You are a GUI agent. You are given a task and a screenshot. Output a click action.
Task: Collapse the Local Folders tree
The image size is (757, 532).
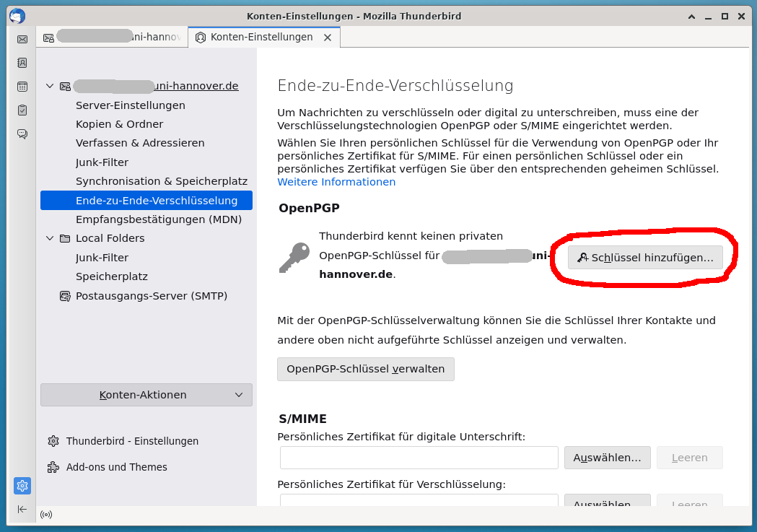pos(50,238)
